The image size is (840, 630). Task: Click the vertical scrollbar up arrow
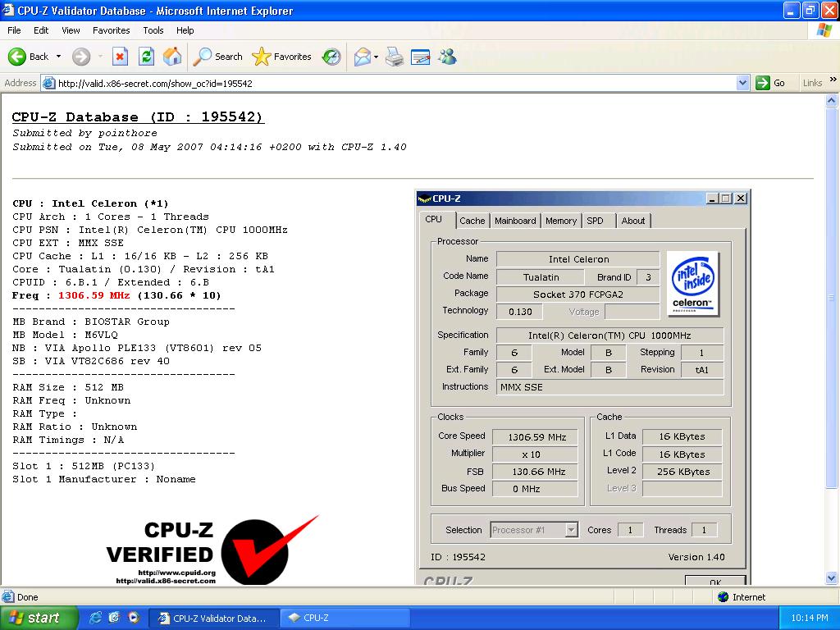[x=832, y=99]
